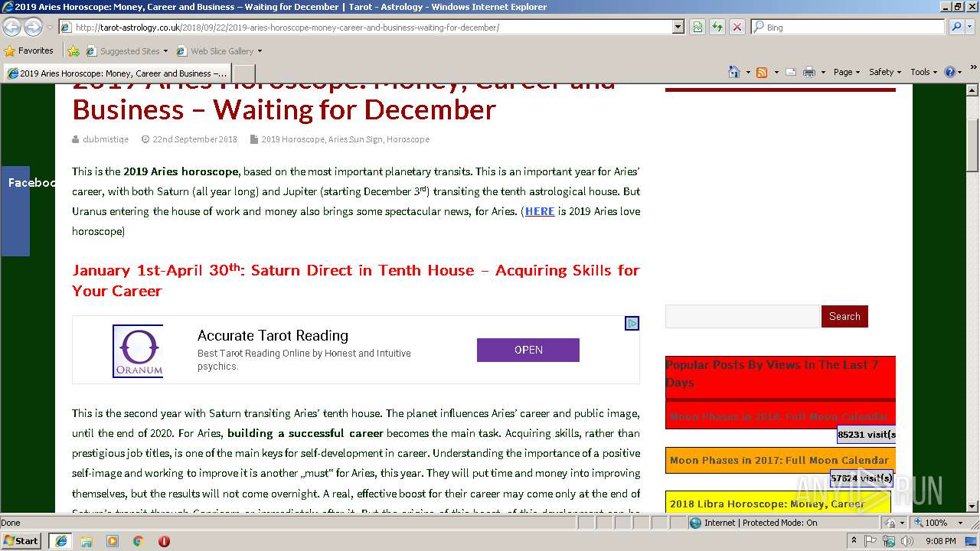Follow the HERE link for love horoscope
This screenshot has width=980, height=551.
[x=540, y=211]
